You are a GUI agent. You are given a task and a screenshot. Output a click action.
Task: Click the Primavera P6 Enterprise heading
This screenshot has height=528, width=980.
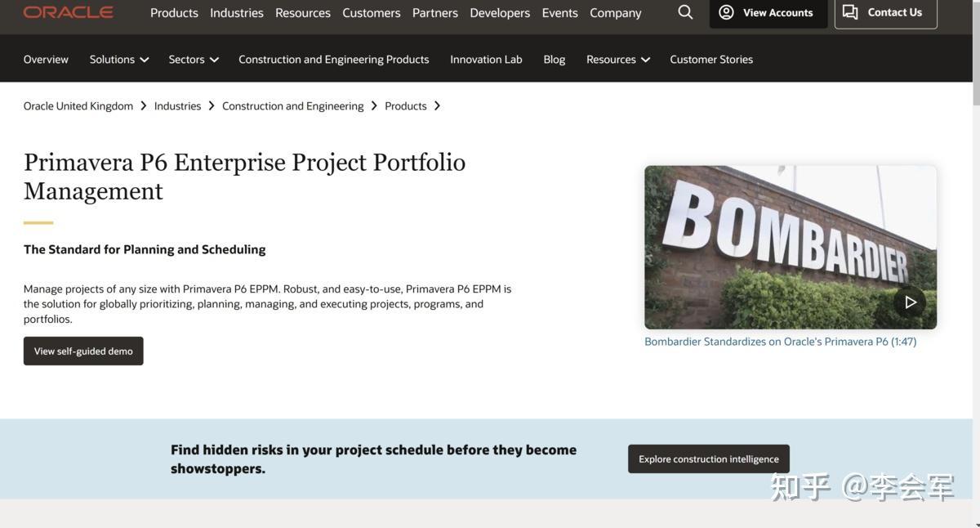(245, 177)
